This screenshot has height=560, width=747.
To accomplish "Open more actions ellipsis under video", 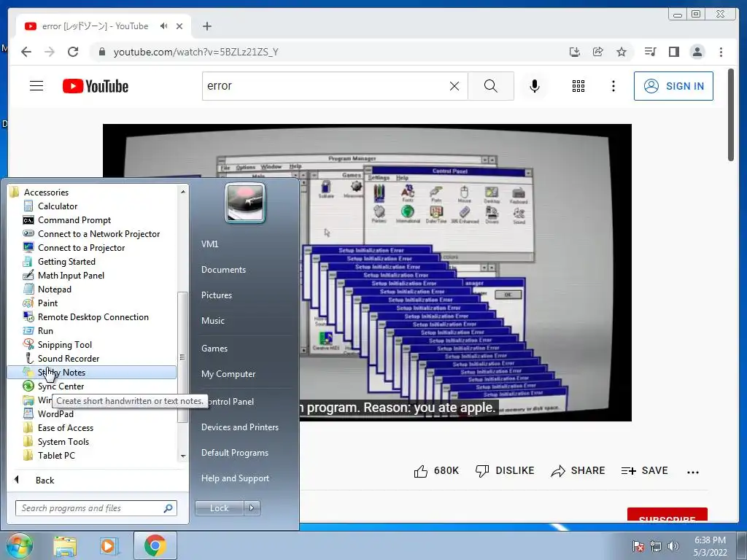I will [693, 472].
